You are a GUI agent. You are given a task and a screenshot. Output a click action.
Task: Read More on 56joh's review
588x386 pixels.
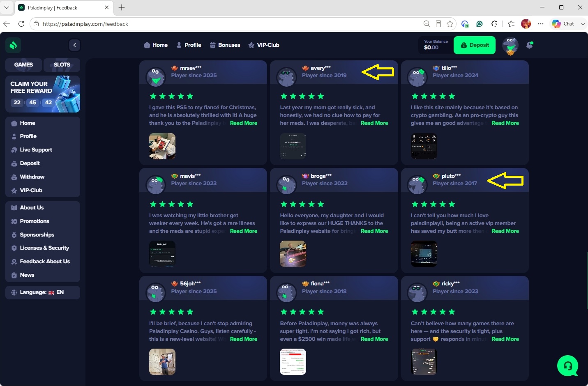[244, 339]
